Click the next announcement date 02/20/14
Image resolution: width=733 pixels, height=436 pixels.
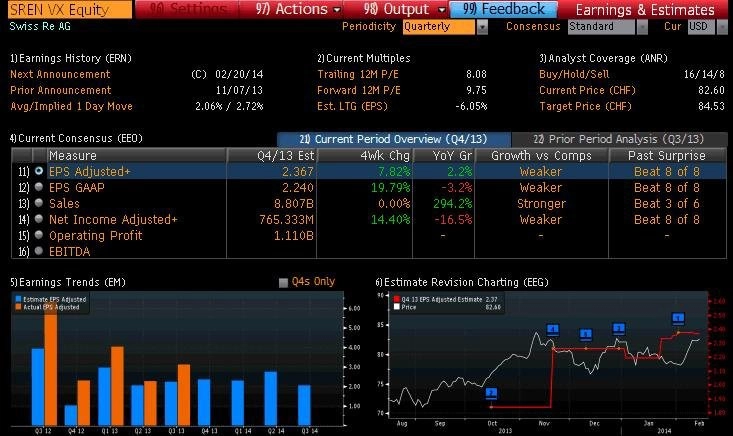(239, 74)
